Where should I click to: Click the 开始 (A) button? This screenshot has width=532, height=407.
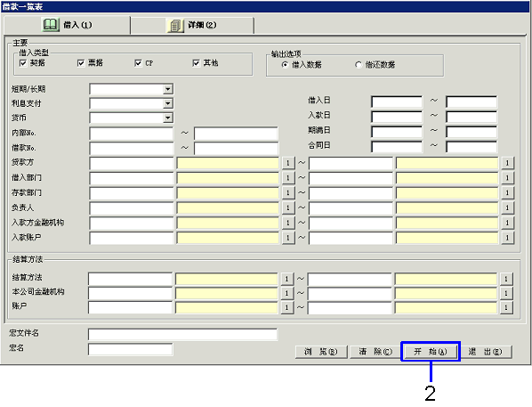click(431, 352)
